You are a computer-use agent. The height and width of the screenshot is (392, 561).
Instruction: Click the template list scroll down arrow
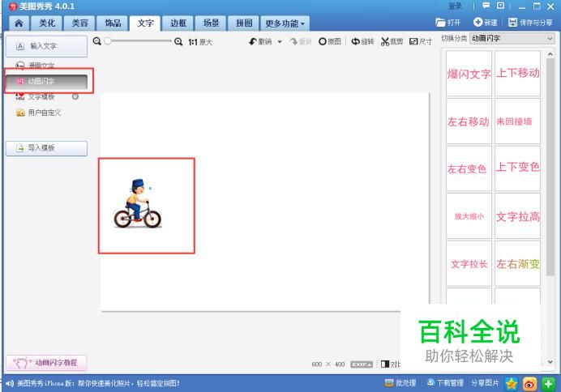[550, 361]
